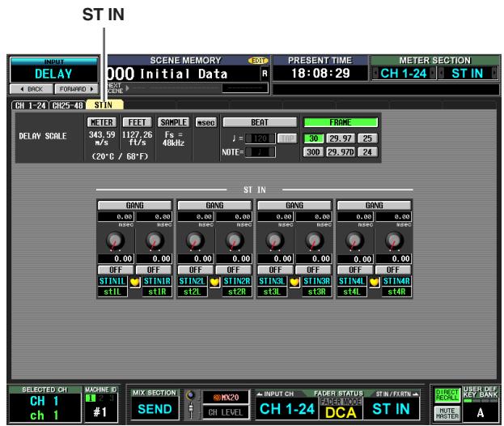Viewport: 504px width, 426px height.
Task: Turn on delay for STIN3L
Action: (276, 270)
